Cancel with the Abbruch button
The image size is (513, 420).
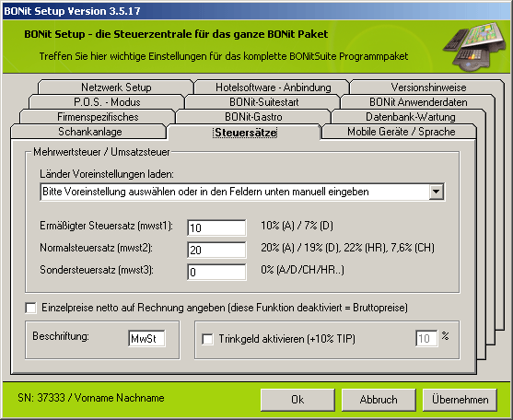(x=379, y=400)
